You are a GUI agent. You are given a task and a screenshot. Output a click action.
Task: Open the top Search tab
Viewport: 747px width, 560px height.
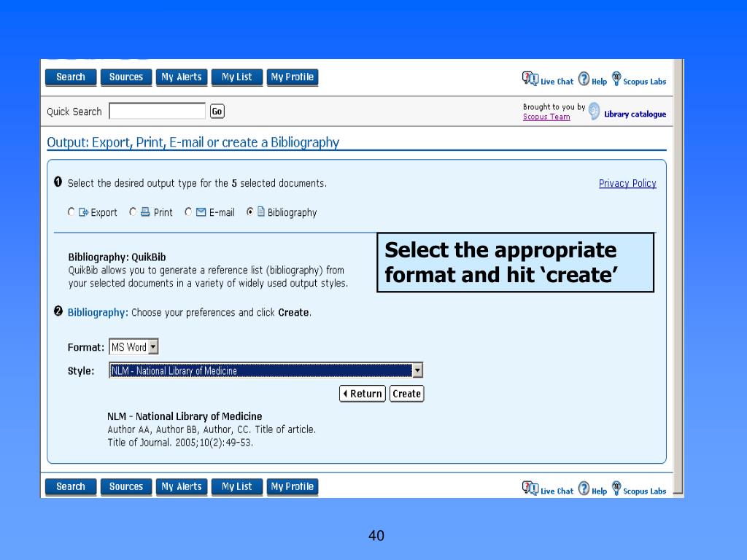71,77
